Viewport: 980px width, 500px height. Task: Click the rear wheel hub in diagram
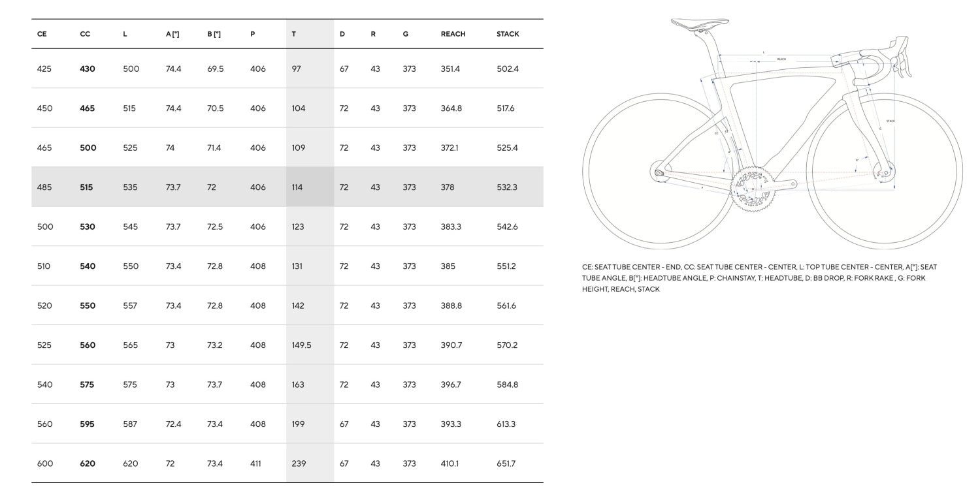pyautogui.click(x=659, y=172)
